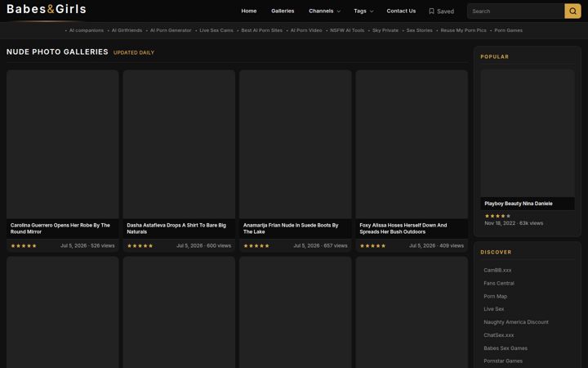Viewport: 588px width, 368px height.
Task: Open CamBB.xxx in Discover list
Action: pyautogui.click(x=497, y=271)
